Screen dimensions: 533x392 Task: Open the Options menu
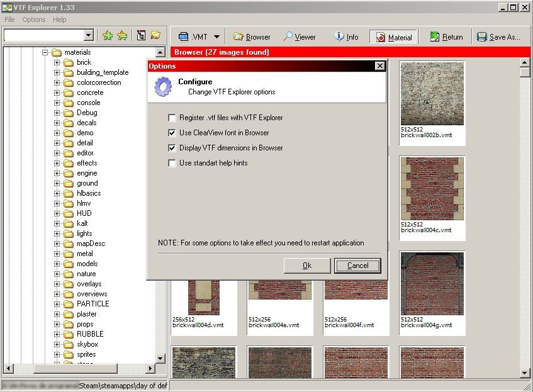click(x=33, y=20)
